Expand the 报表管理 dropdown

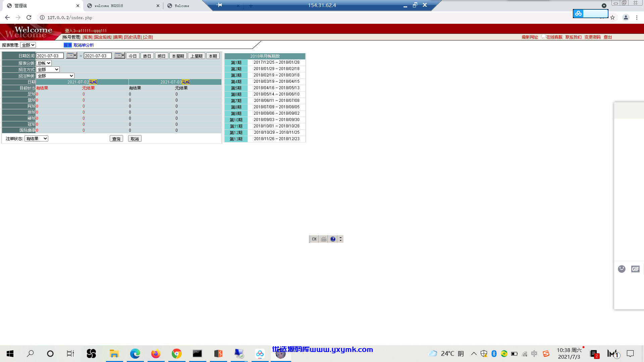coord(28,45)
